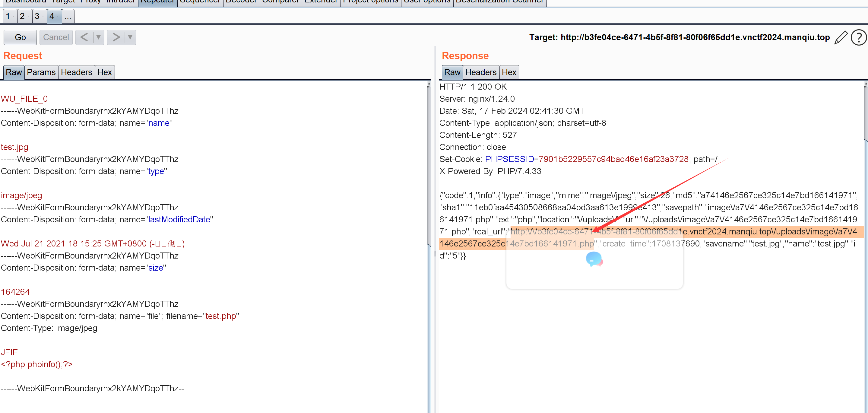Click the Cancel button

point(56,37)
